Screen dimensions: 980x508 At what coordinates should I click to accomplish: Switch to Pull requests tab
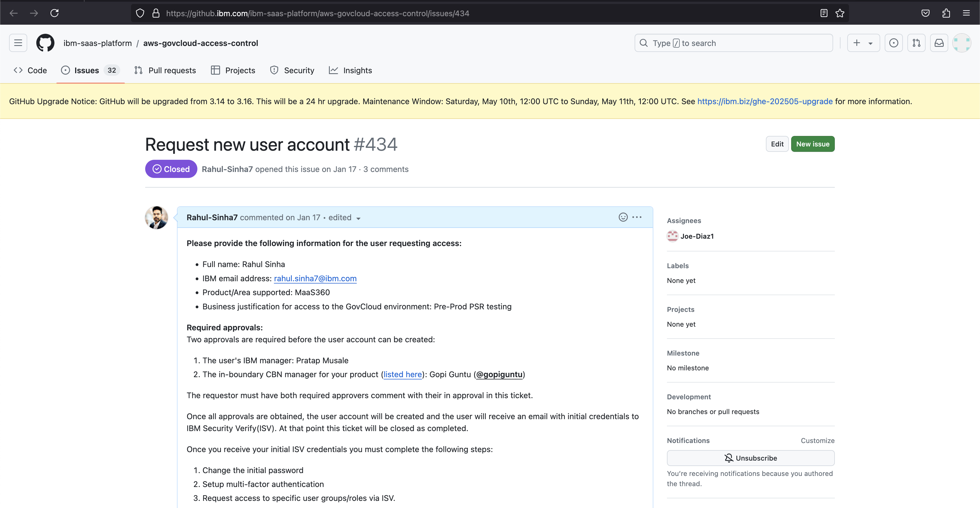[x=165, y=70]
